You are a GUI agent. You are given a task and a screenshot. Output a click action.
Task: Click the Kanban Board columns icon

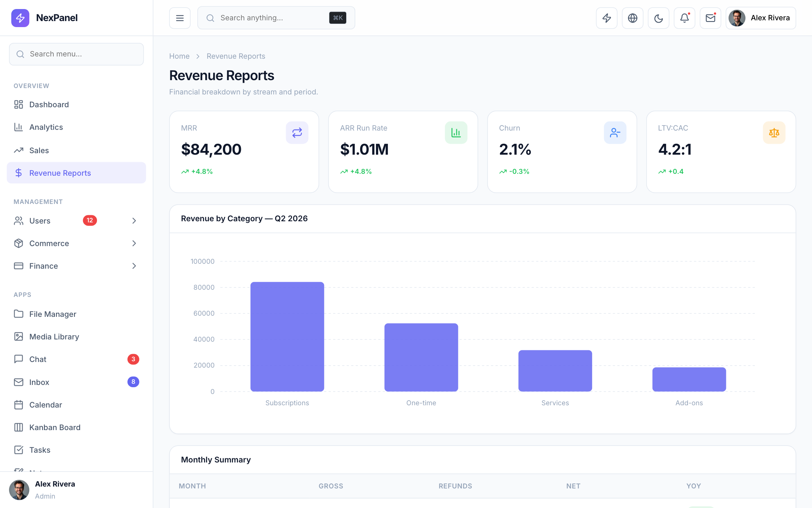(x=18, y=427)
